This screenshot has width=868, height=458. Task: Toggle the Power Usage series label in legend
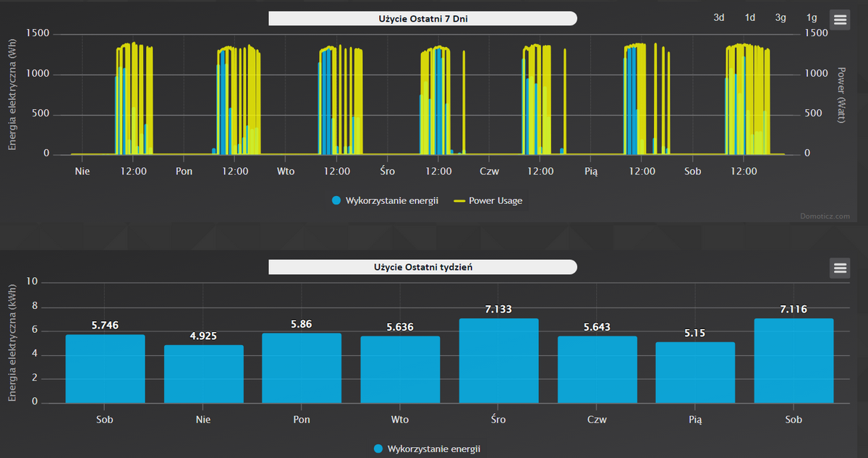495,200
